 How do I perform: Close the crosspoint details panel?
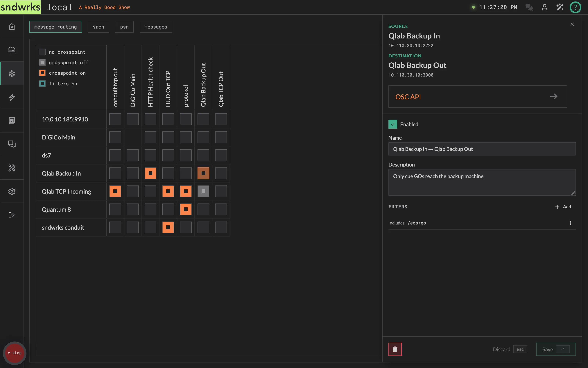click(x=572, y=24)
